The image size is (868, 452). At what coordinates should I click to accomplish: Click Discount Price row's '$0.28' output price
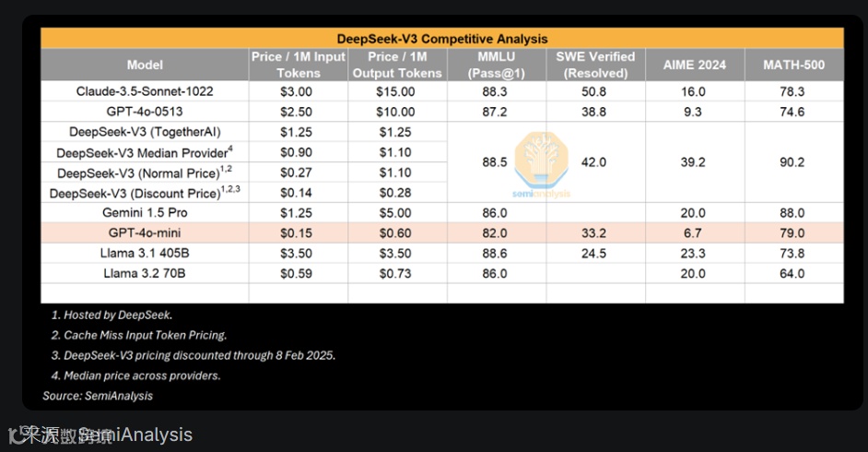[395, 192]
